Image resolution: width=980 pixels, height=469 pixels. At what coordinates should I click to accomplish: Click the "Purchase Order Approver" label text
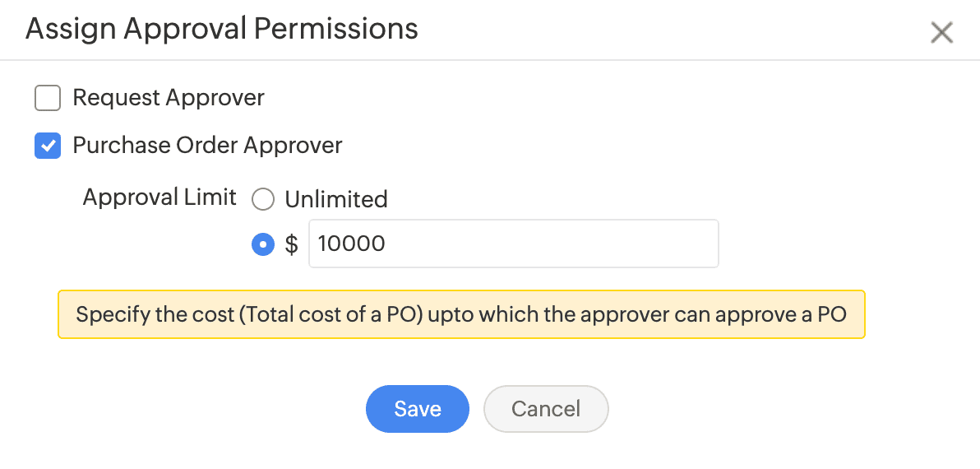[x=207, y=146]
